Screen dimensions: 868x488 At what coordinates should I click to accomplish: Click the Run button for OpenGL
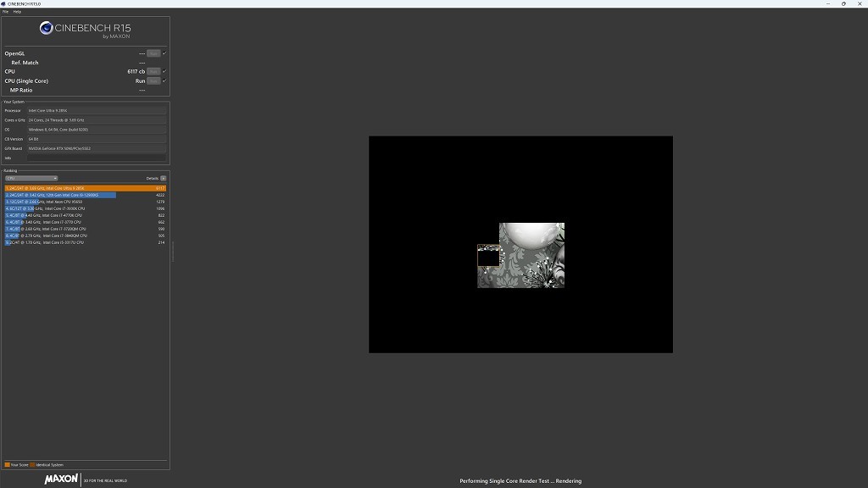(153, 53)
